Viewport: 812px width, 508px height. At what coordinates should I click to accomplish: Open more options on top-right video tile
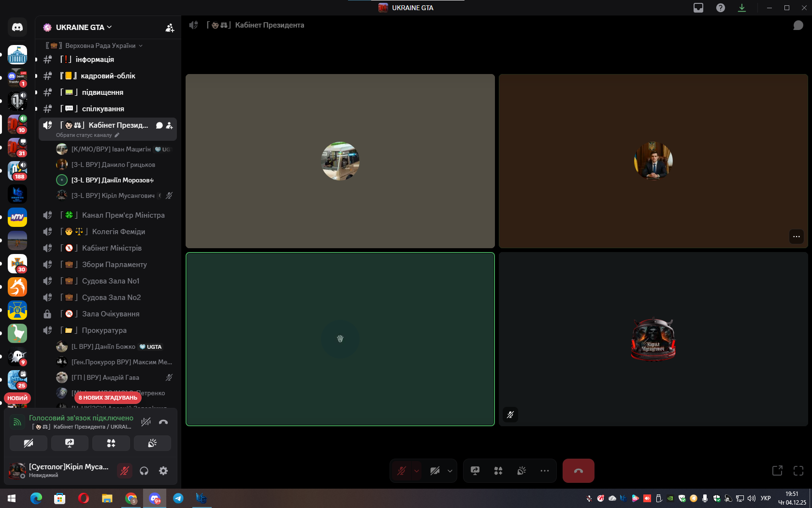(x=797, y=237)
